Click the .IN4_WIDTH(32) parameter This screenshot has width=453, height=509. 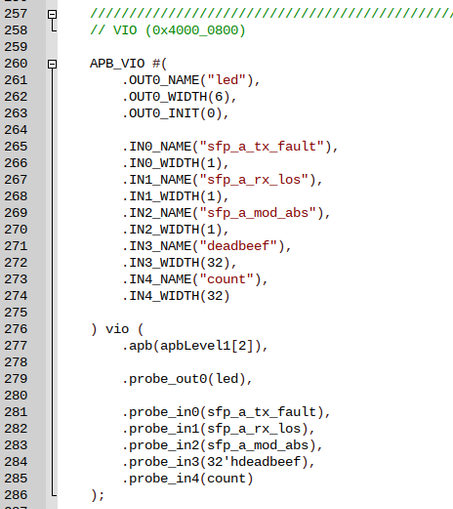176,296
